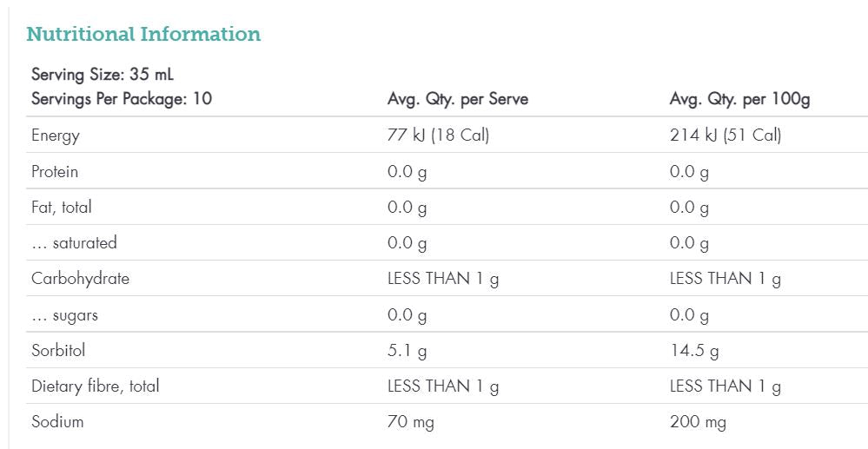Click the saturated row label
Image resolution: width=868 pixels, height=449 pixels.
click(x=74, y=243)
